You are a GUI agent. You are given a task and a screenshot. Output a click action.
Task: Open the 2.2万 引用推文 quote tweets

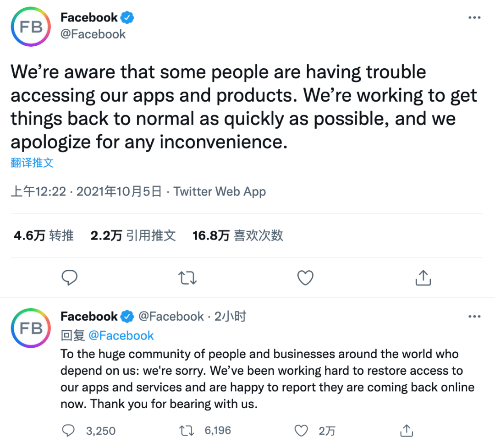[x=133, y=235]
